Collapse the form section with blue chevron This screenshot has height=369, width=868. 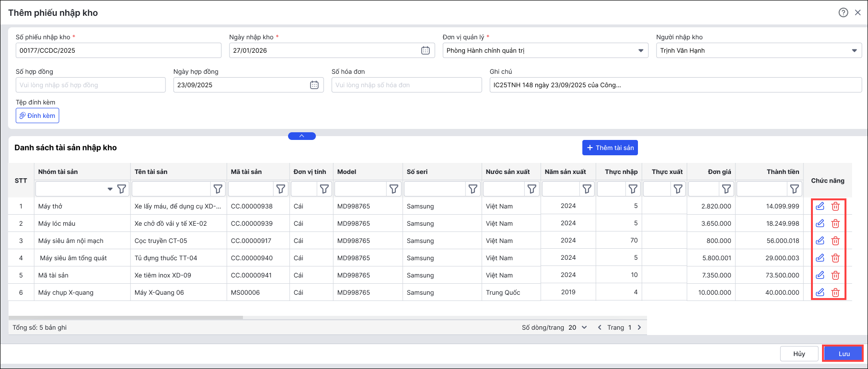pyautogui.click(x=302, y=136)
